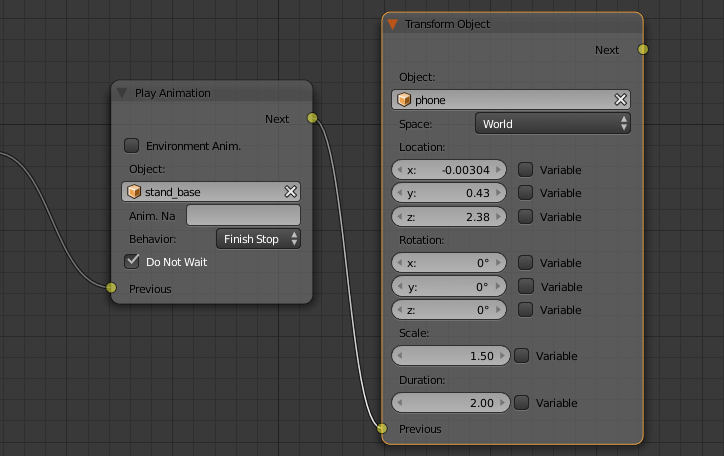Uncheck the Do Not Wait checkbox
724x456 pixels.
[x=132, y=261]
